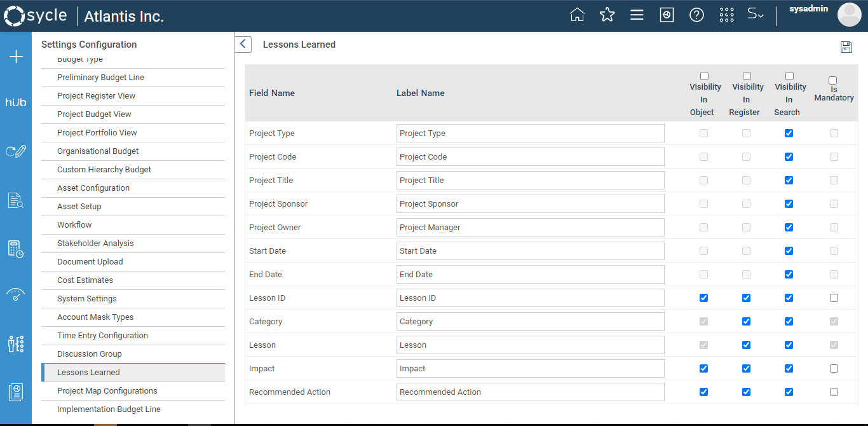
Task: Uncheck Visibility In Object for Lesson ID
Action: 703,298
